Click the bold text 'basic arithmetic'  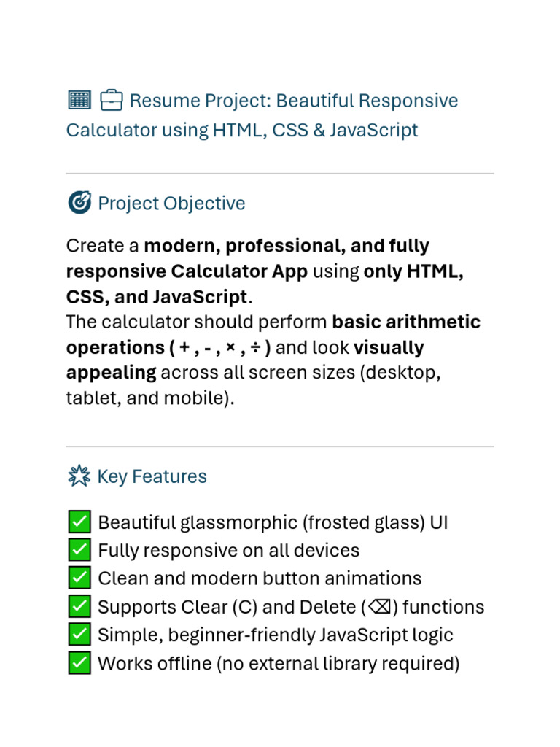(x=406, y=322)
